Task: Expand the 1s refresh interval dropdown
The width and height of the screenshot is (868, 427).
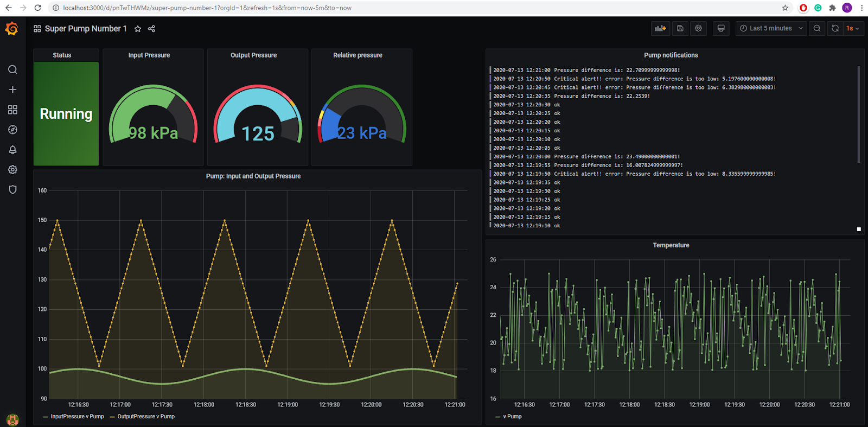Action: click(x=853, y=28)
